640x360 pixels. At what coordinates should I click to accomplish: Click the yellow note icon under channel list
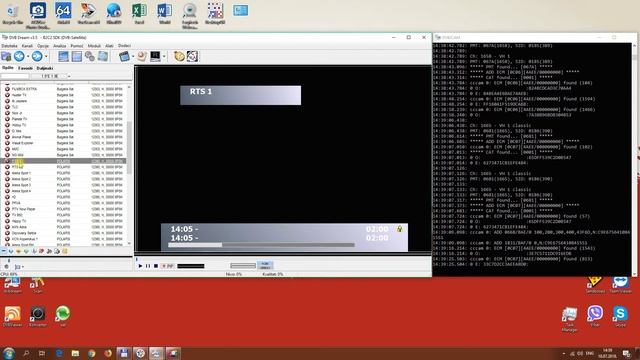click(64, 251)
